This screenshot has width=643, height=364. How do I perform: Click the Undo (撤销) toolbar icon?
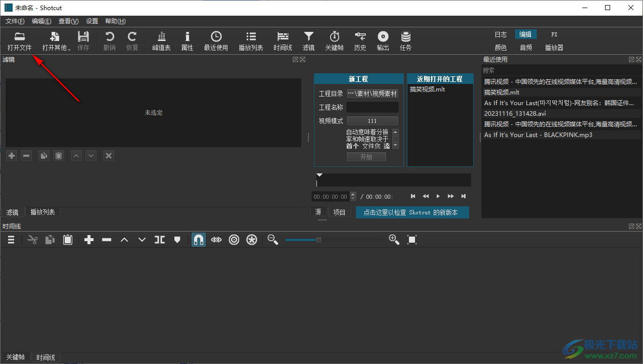point(109,41)
